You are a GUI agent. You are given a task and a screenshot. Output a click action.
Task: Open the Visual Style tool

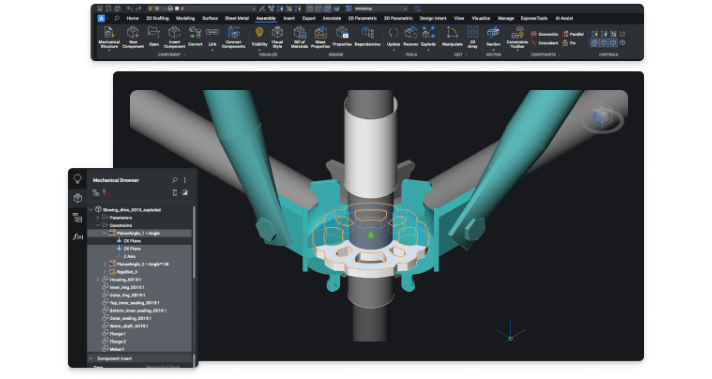[277, 37]
